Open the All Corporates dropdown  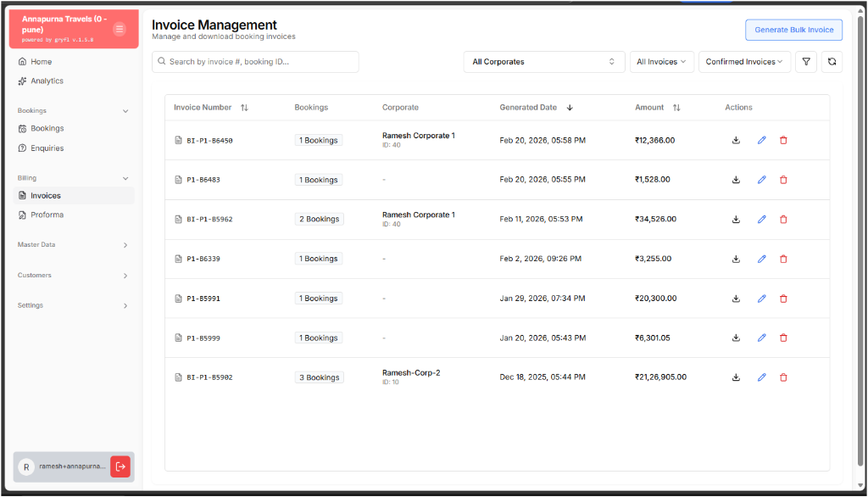[x=543, y=61]
